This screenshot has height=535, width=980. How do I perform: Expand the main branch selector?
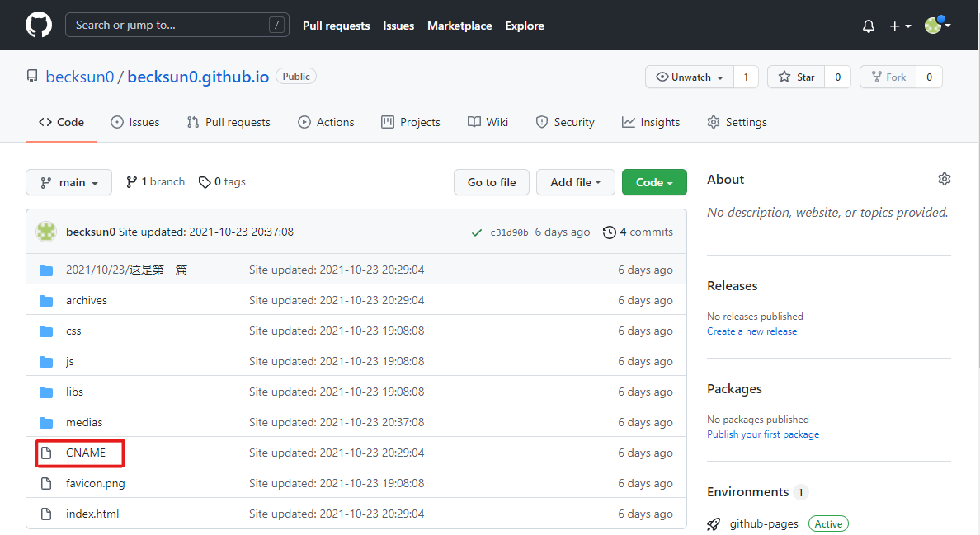(x=68, y=182)
